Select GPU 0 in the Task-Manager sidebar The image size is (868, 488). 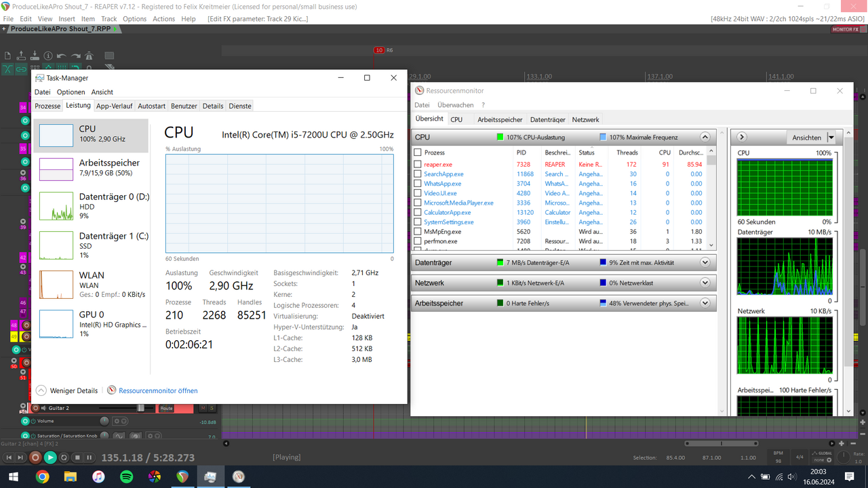[x=91, y=324]
